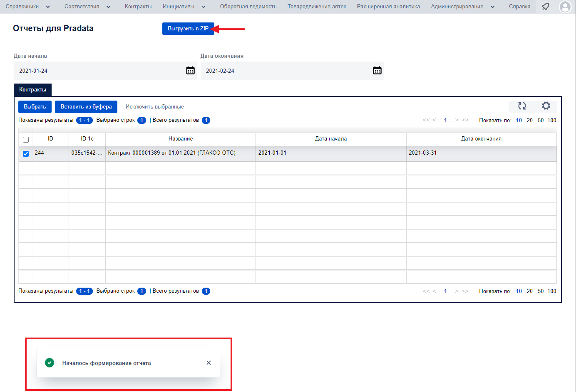Image resolution: width=576 pixels, height=392 pixels.
Task: Go to Товародвижение аптек
Action: [317, 7]
